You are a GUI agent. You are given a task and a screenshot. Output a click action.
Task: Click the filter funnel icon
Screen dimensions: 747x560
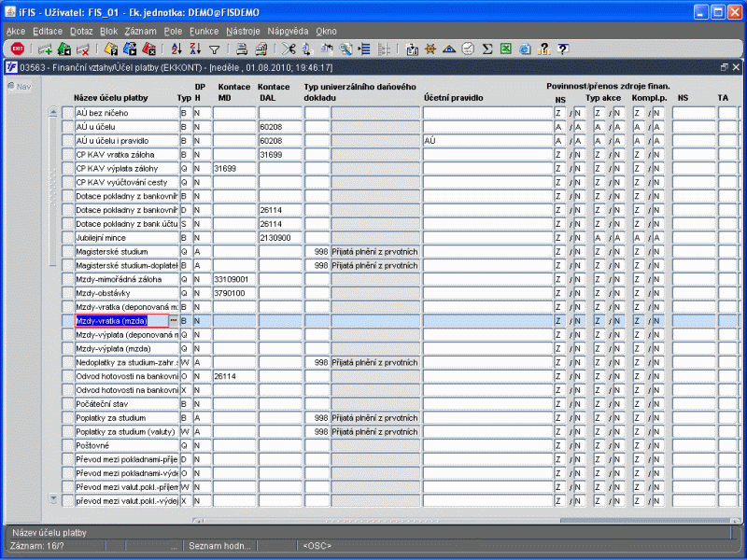coord(214,49)
